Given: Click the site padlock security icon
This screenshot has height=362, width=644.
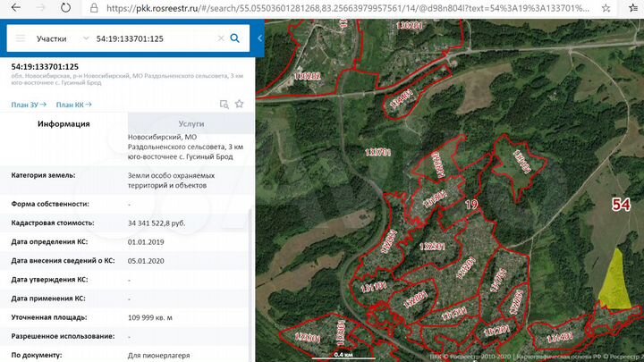Looking at the screenshot, I should tap(95, 9).
